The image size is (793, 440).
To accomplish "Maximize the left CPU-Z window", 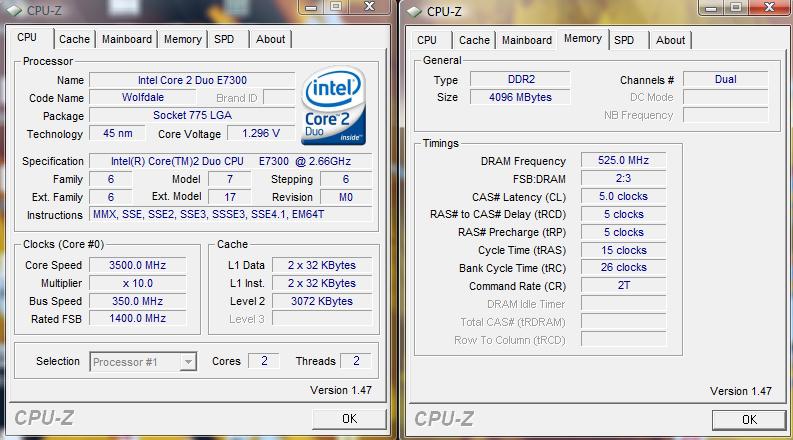I will 336,7.
